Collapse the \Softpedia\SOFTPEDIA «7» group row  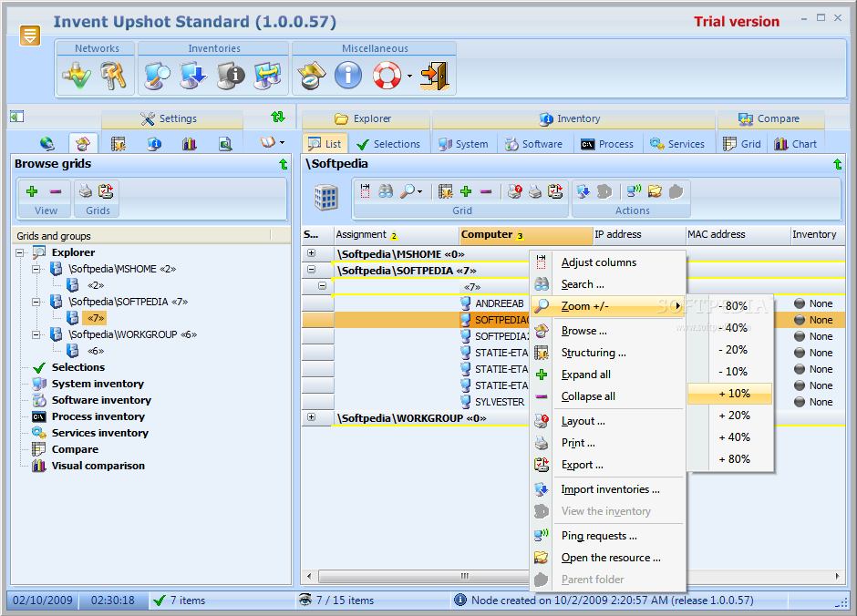point(311,270)
